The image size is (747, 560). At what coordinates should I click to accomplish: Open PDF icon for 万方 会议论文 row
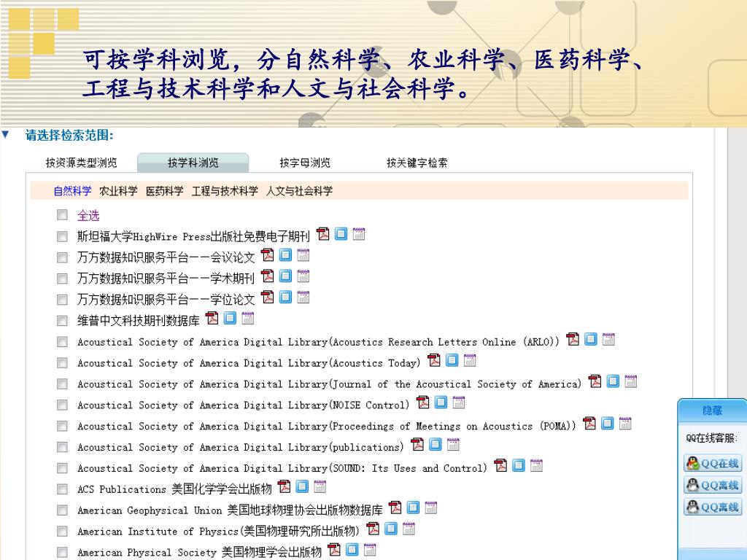(x=267, y=254)
